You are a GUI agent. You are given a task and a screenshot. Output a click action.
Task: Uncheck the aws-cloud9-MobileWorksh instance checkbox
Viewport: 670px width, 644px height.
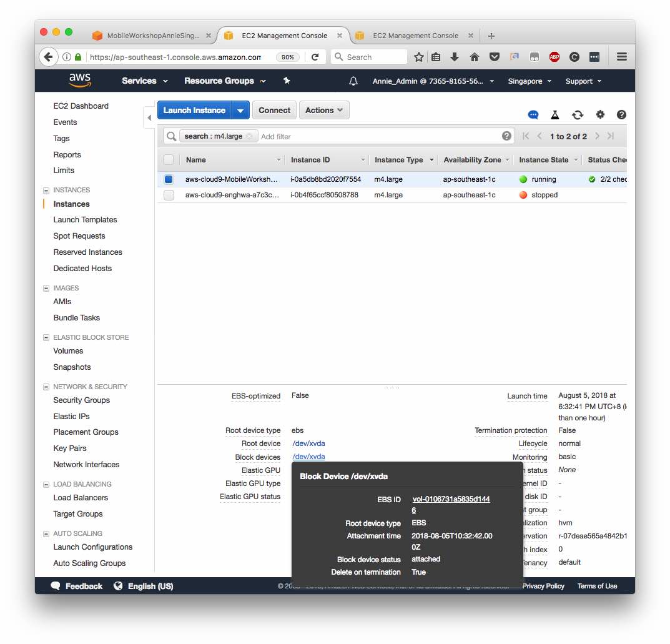tap(169, 179)
